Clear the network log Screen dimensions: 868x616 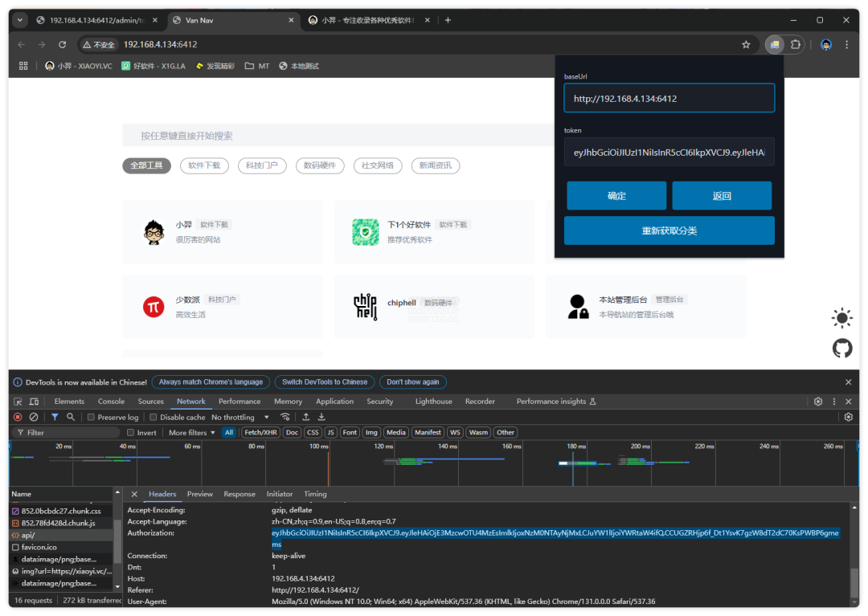tap(34, 417)
